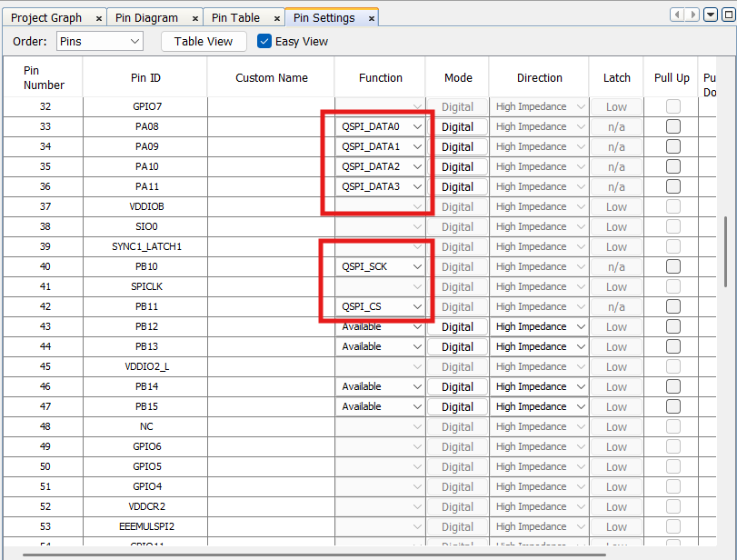
Task: Click the Table View button
Action: click(x=204, y=42)
